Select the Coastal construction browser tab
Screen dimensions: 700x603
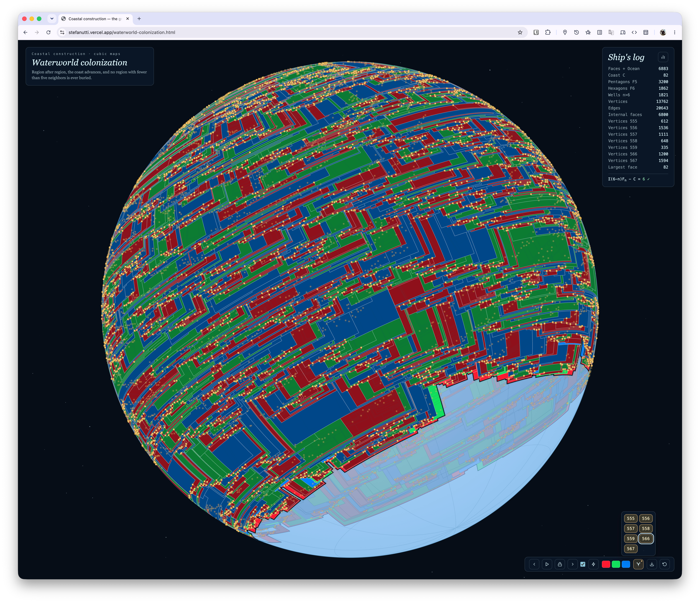pyautogui.click(x=96, y=19)
